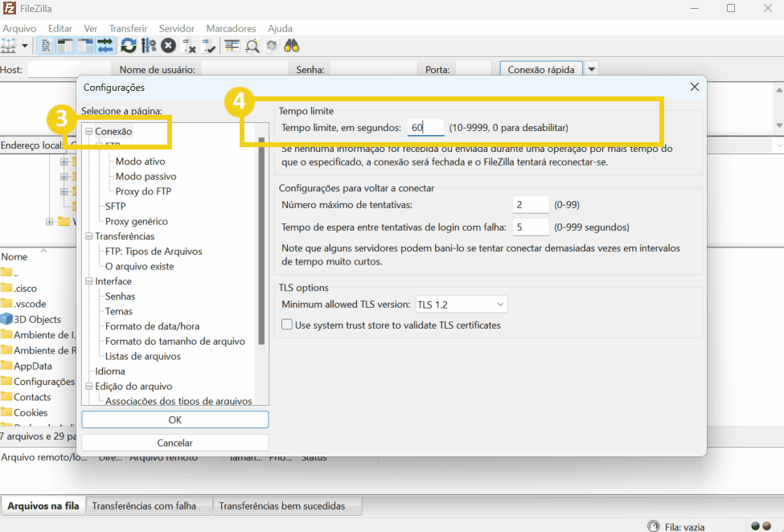Click the Tempo de espera entre tentativas field
Screen dimensions: 784x532
coord(531,227)
